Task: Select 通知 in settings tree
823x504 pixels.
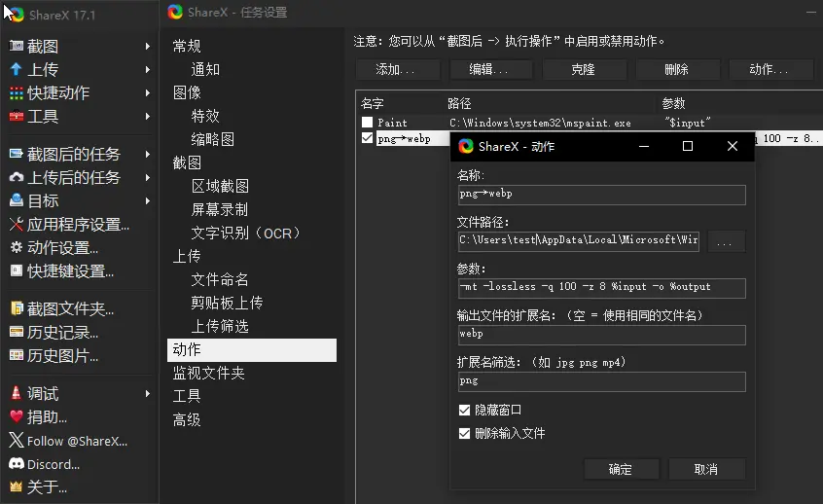Action: coord(205,69)
